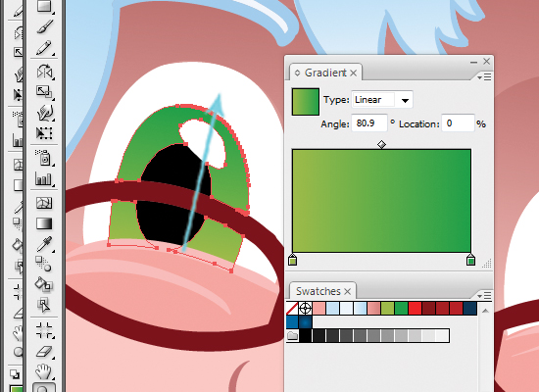
Task: Select the Blend tool
Action: [44, 264]
